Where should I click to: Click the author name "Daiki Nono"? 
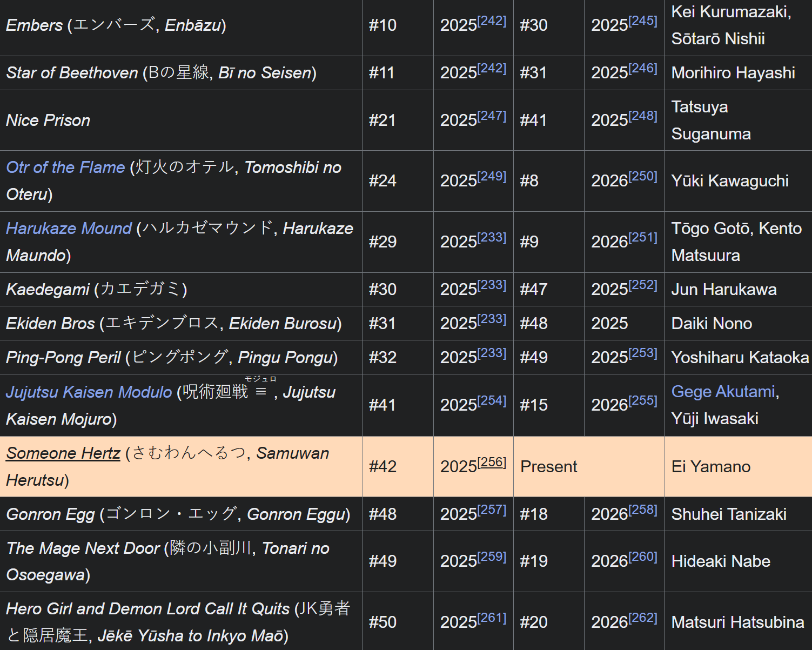click(x=712, y=324)
